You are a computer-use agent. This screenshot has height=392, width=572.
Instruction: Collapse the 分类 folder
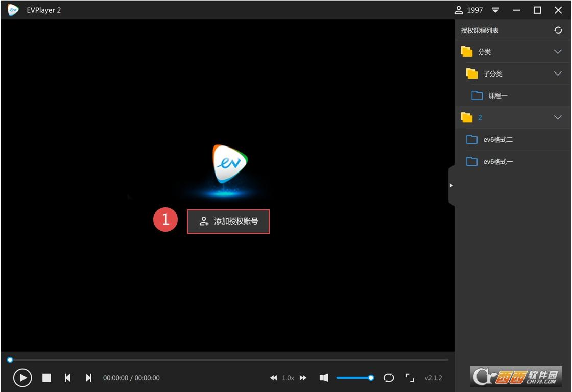pos(558,52)
